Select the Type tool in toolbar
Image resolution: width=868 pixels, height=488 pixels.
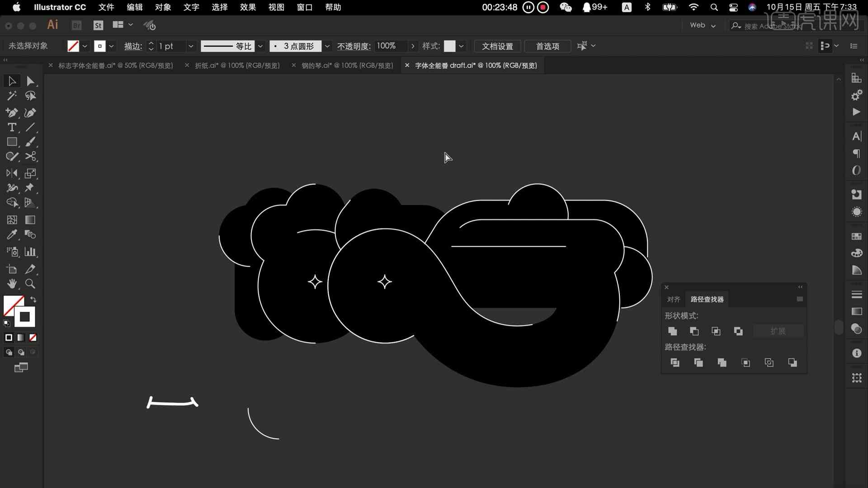click(12, 127)
